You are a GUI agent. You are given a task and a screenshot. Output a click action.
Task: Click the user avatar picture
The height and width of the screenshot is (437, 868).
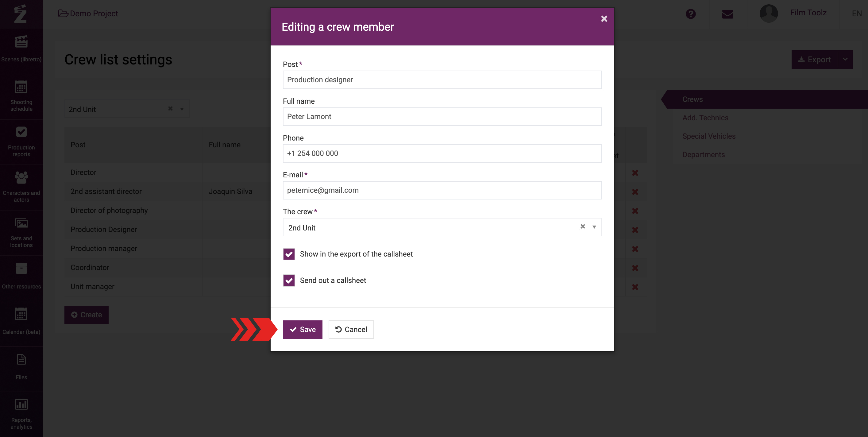click(769, 14)
